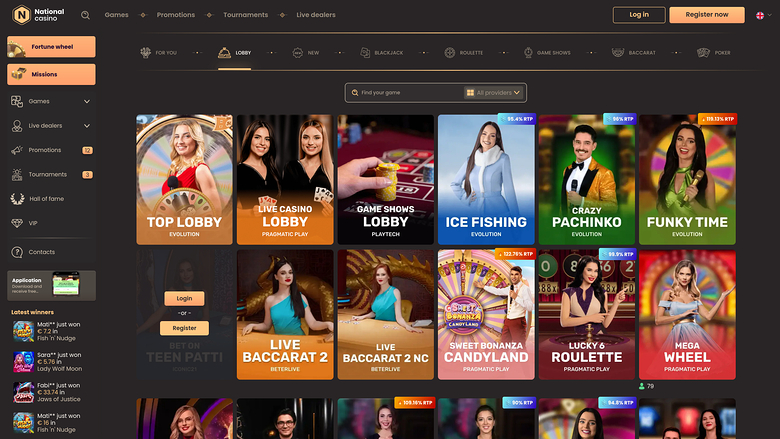Click the Baccarat category icon
Viewport: 780px width, 439px height.
pos(618,53)
